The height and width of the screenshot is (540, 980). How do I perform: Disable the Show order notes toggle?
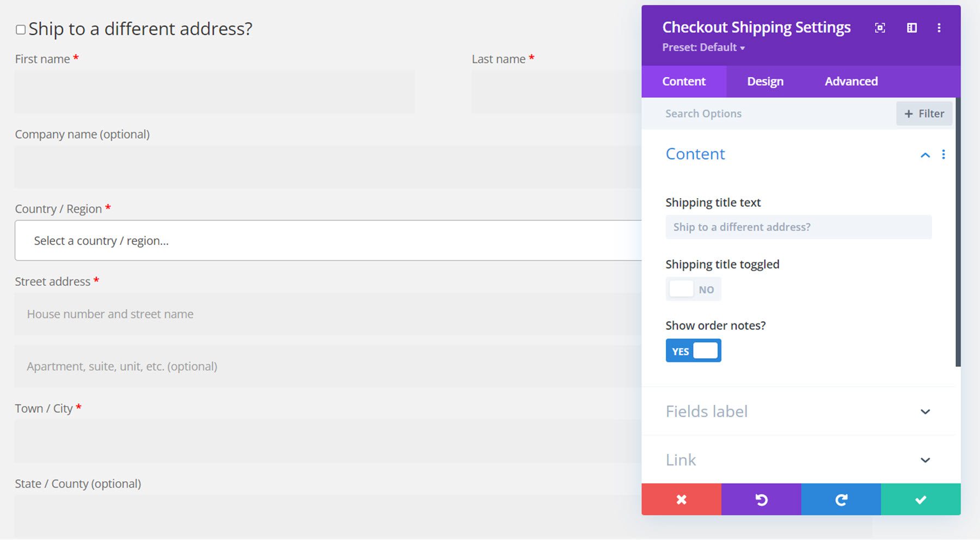693,351
